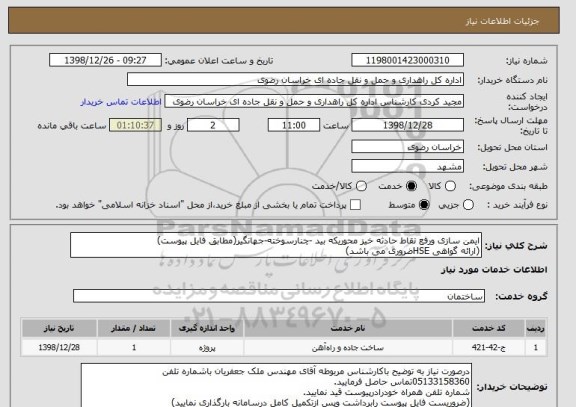The height and width of the screenshot is (407, 576).
Task: Click the شرح کلی نیاز description box
Action: coord(276,245)
